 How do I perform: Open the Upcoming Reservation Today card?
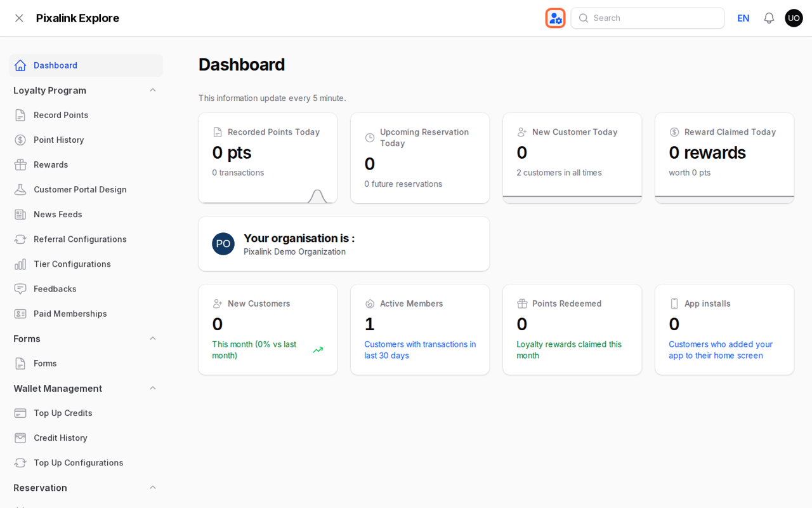point(420,158)
